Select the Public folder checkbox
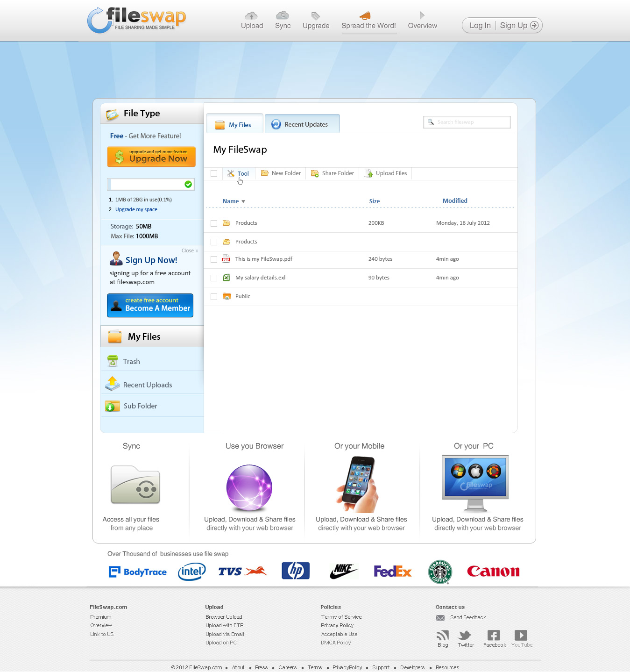Image resolution: width=630 pixels, height=672 pixels. [x=214, y=297]
